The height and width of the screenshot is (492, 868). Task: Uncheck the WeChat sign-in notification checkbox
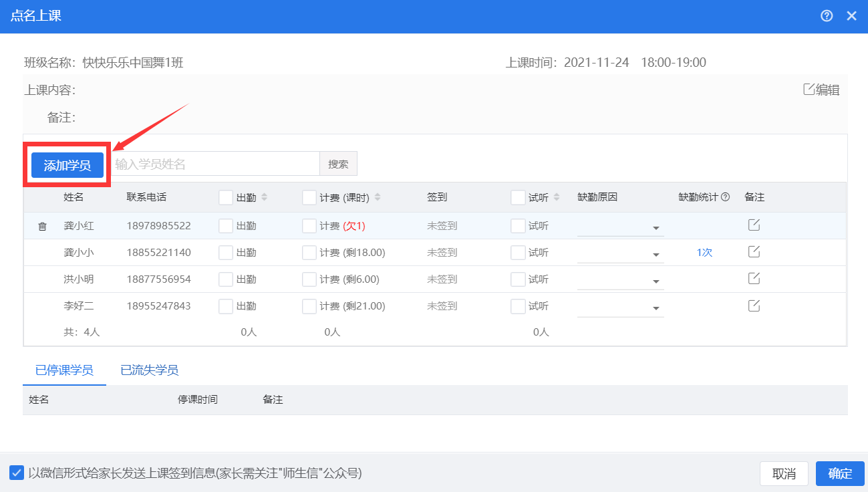pos(17,473)
